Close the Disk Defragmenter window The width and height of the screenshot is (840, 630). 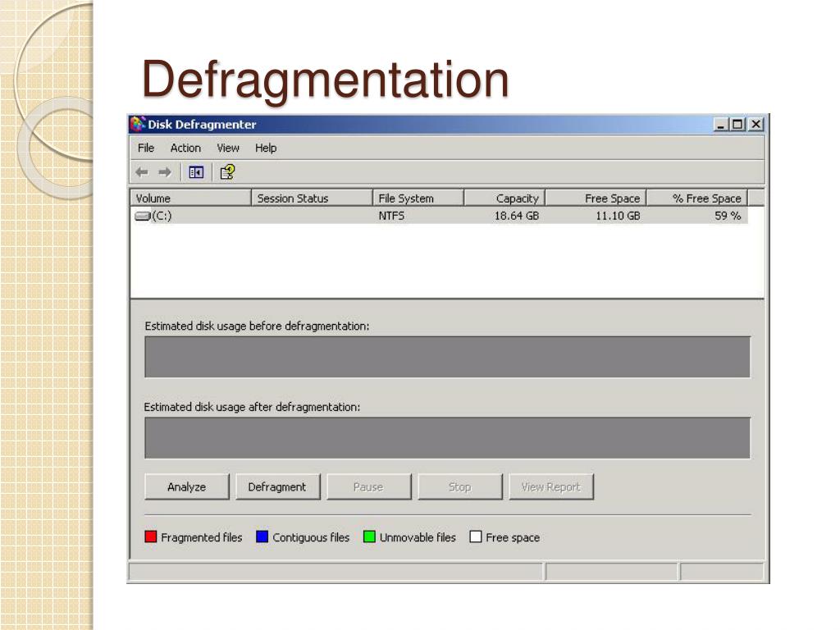[x=756, y=125]
